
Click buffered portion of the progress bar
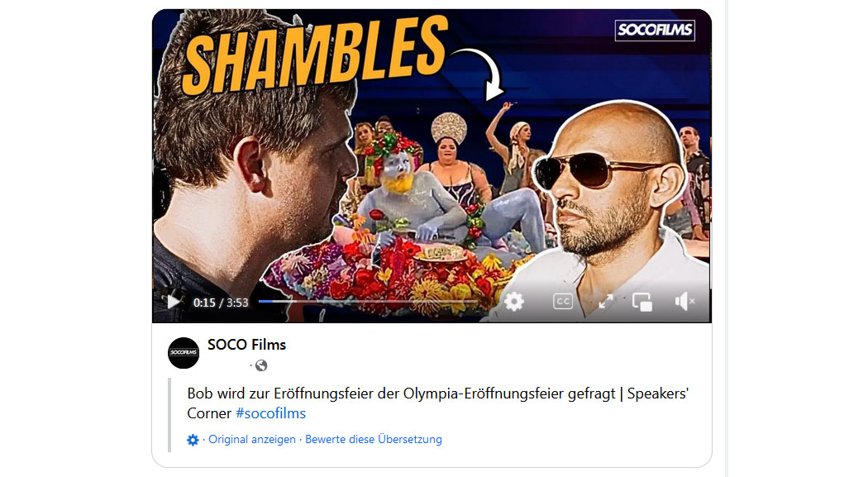(284, 301)
